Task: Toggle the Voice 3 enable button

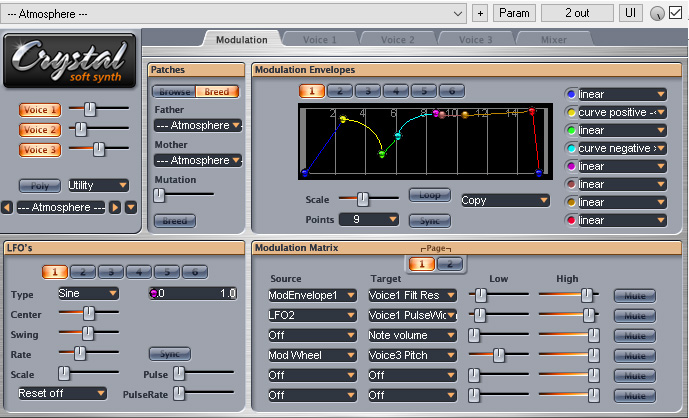Action: click(40, 150)
